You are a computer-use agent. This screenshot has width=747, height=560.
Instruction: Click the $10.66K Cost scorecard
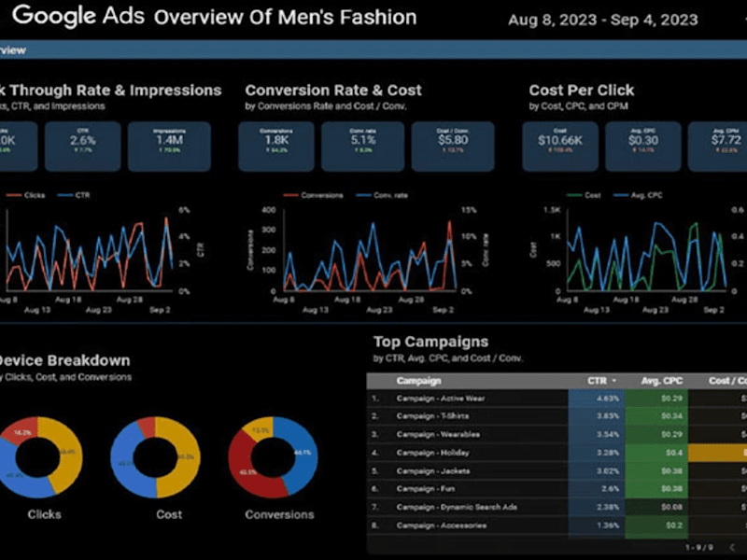point(560,147)
